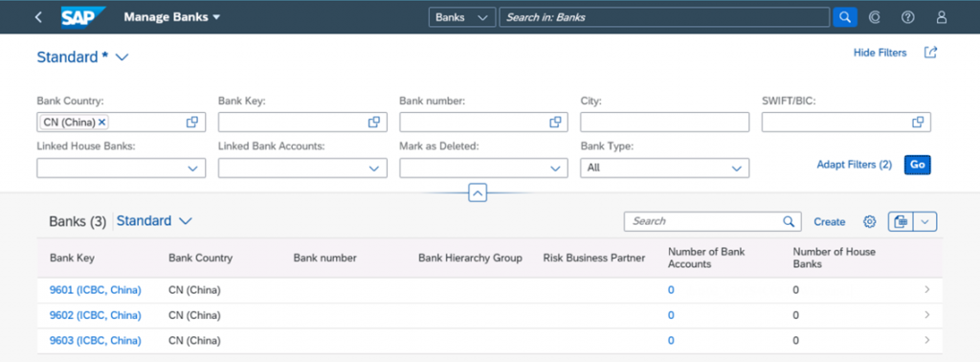Open the Standard page variant menu

click(x=82, y=57)
